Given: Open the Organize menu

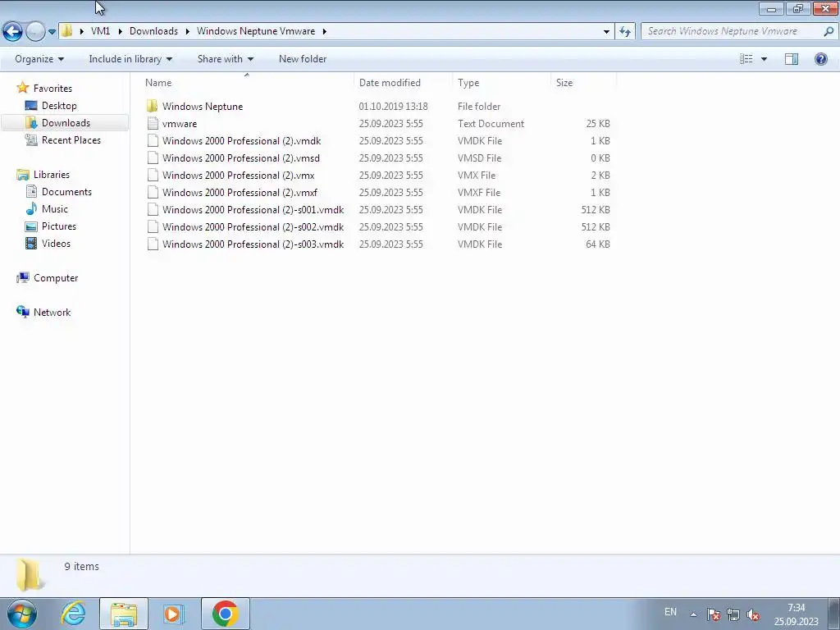Looking at the screenshot, I should tap(39, 59).
